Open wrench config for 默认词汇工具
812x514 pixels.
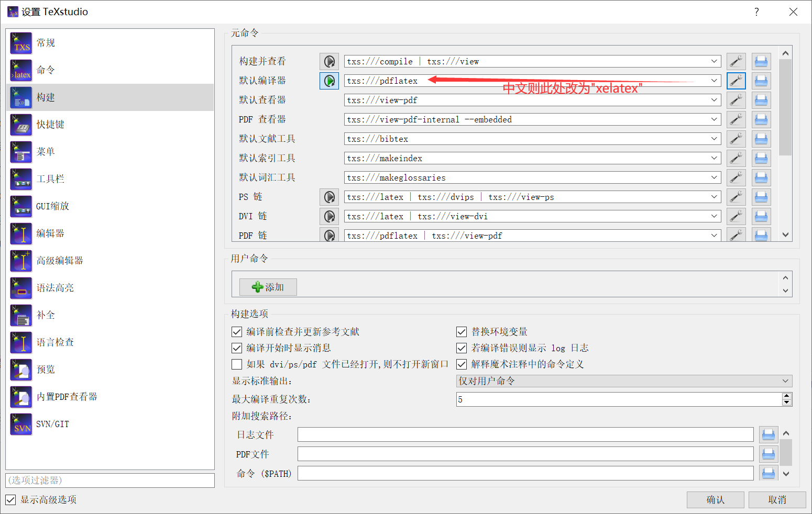click(736, 177)
